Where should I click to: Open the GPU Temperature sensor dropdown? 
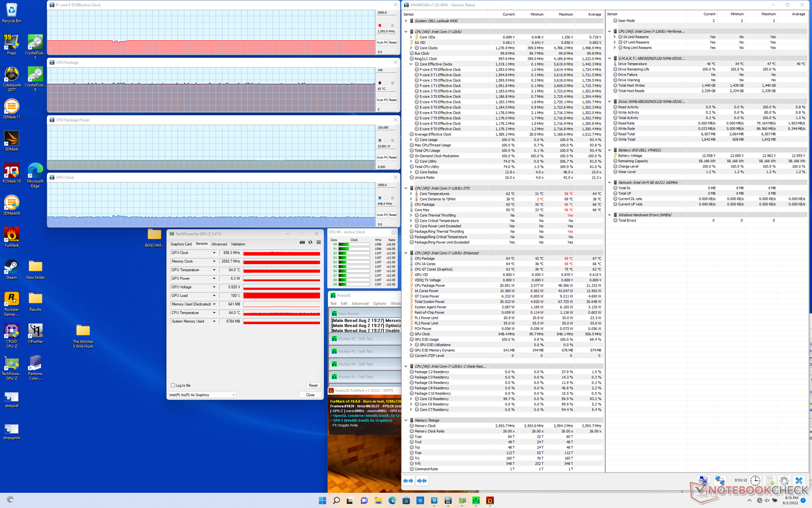(x=214, y=270)
